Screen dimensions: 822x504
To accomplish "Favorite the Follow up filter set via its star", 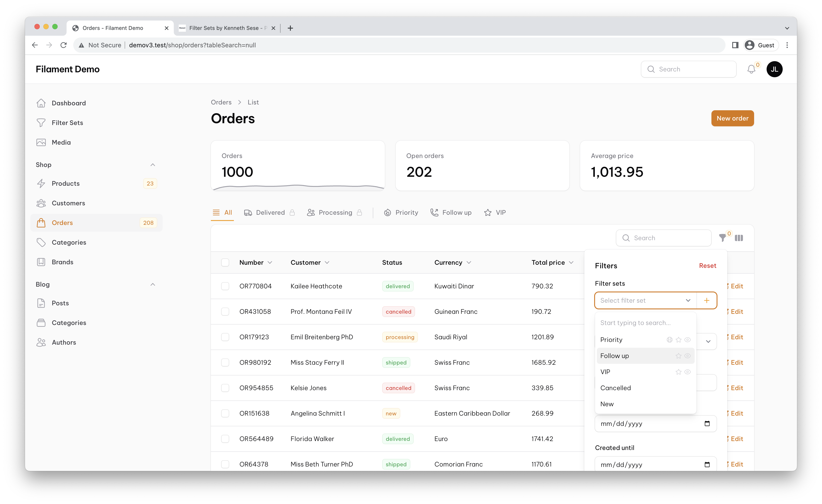I will click(678, 356).
